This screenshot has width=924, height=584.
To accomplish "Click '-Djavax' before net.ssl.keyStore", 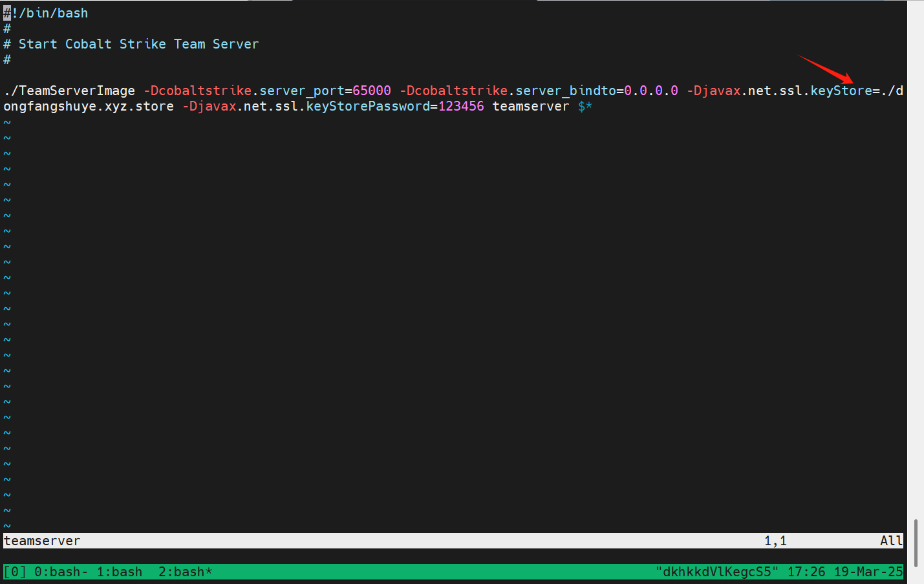I will (x=713, y=91).
